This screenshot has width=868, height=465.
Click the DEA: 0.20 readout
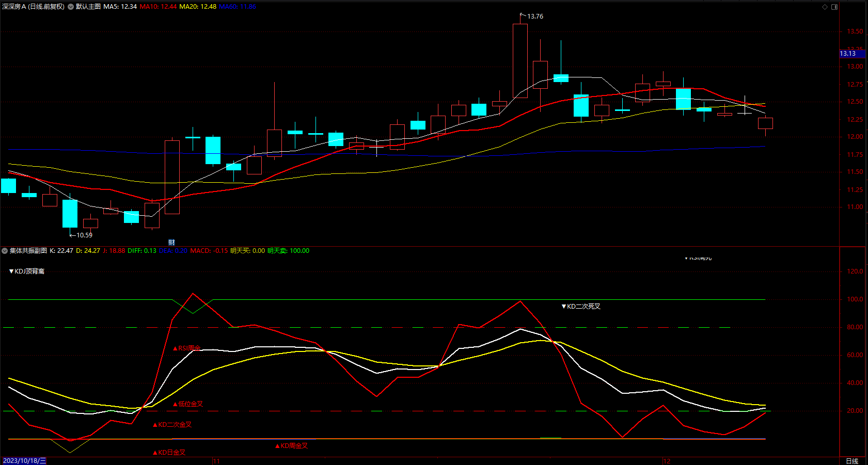point(173,251)
